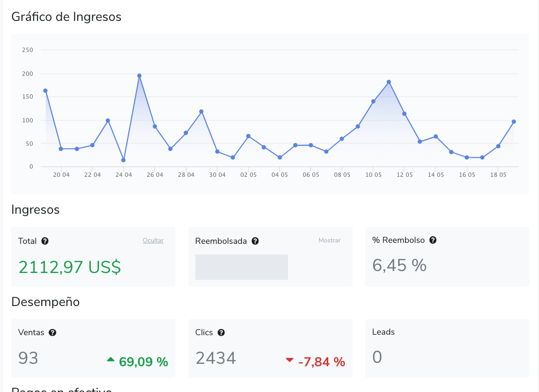Viewport: 539px width, 392px height.
Task: Click the Leads card label
Action: (383, 332)
